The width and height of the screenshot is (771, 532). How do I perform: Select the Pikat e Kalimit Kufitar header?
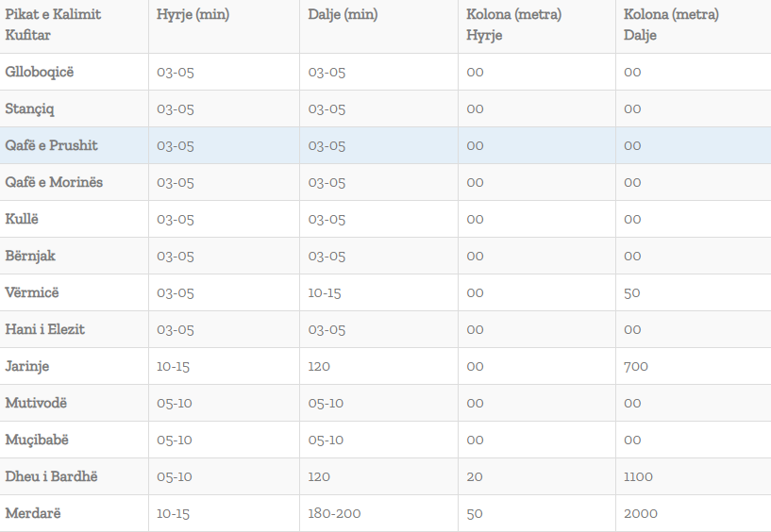[53, 25]
